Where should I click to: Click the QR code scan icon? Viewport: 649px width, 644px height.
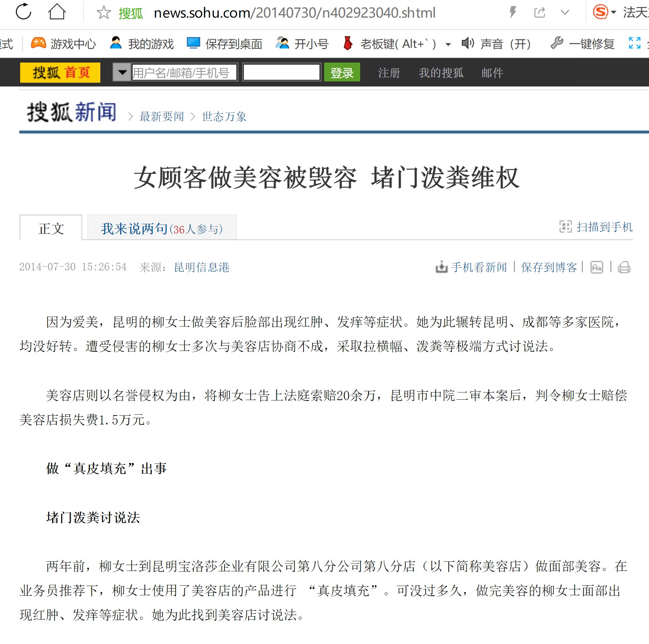(565, 227)
